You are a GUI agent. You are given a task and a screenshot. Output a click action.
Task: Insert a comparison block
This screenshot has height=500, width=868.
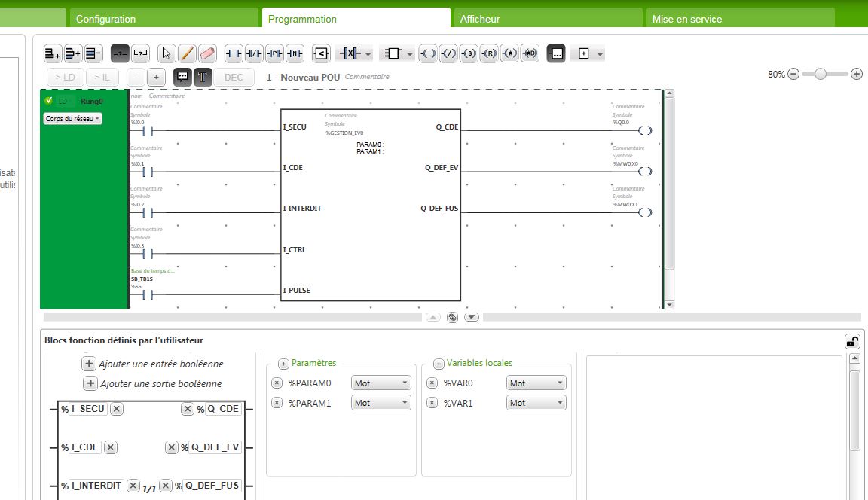(x=321, y=53)
